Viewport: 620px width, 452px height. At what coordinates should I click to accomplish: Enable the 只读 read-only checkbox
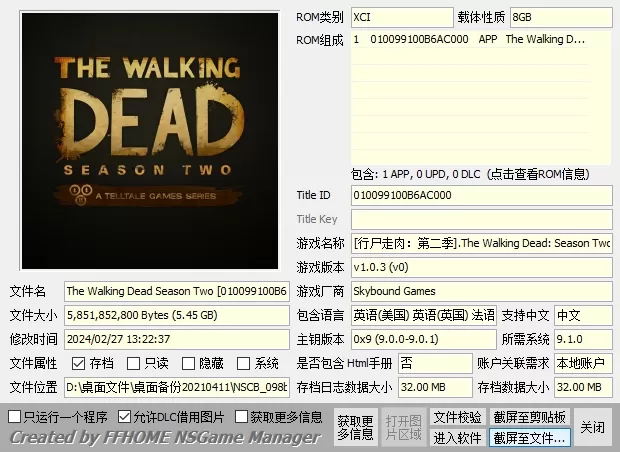tap(133, 363)
